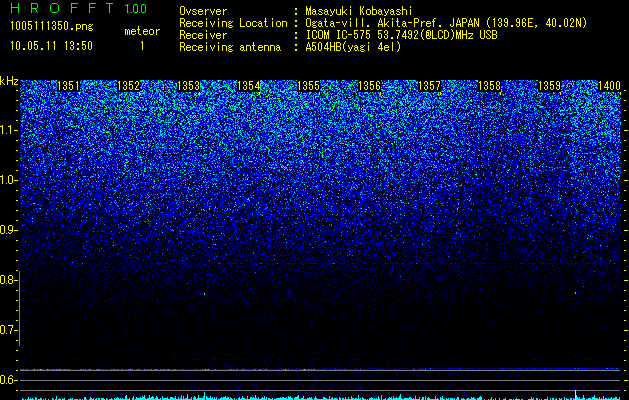This screenshot has width=629, height=400.
Task: Click the 0.8 frequency axis label
Action: coord(8,280)
